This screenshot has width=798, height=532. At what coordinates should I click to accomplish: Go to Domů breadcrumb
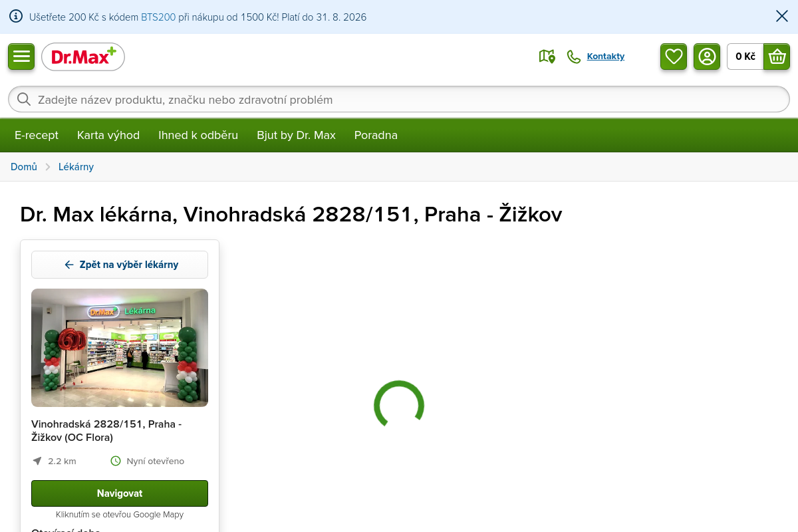click(24, 167)
